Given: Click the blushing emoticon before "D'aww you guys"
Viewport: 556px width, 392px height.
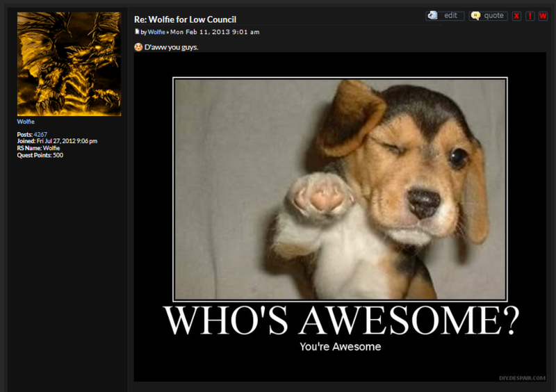Looking at the screenshot, I should tap(138, 47).
